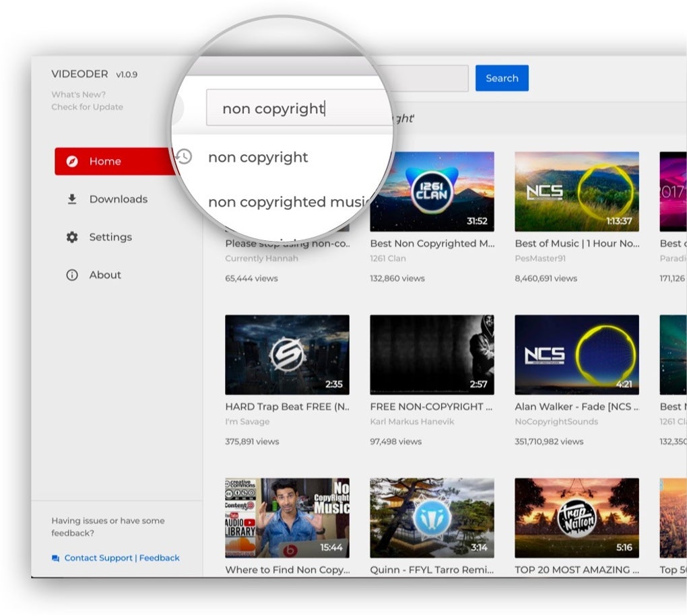Open the Downloads menu item
This screenshot has height=616, width=687.
pyautogui.click(x=119, y=199)
